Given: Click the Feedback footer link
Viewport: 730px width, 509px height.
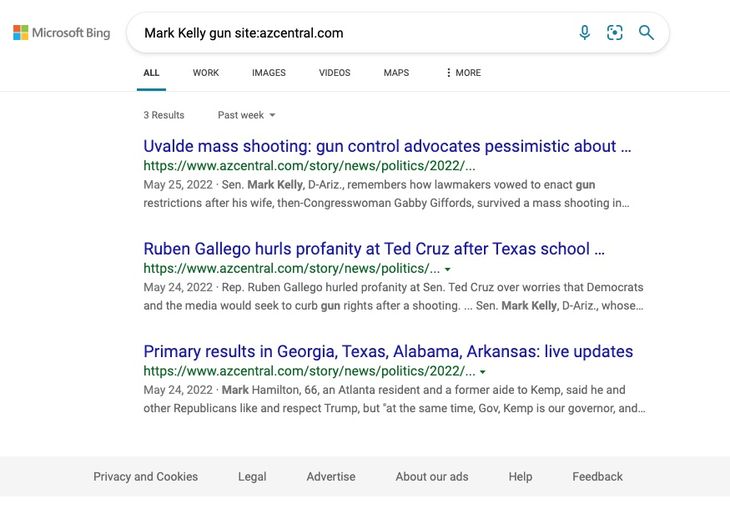Looking at the screenshot, I should [597, 477].
